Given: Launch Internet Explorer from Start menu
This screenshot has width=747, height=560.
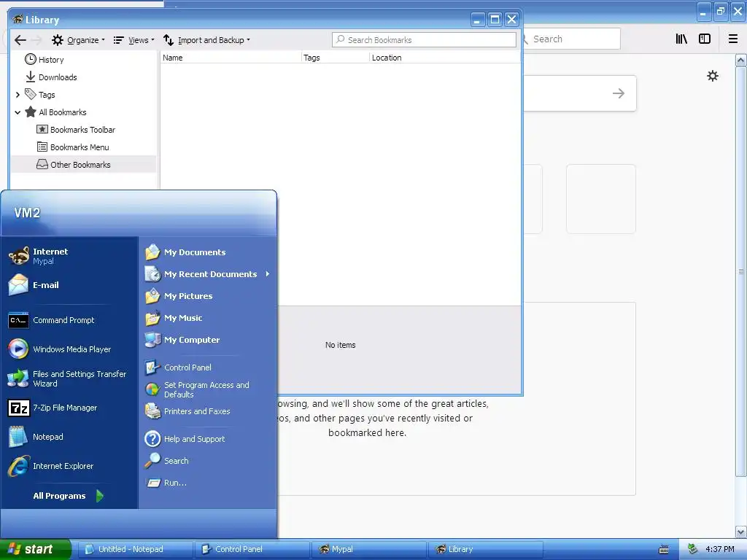Looking at the screenshot, I should coord(50,466).
